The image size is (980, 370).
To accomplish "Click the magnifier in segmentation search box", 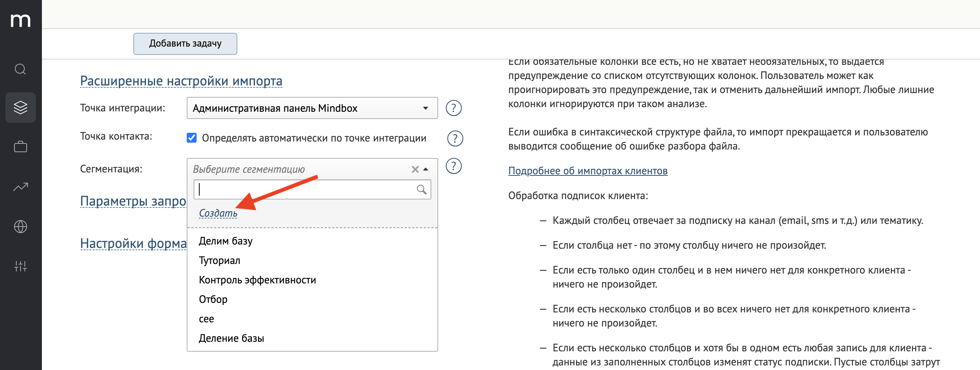I will (421, 190).
